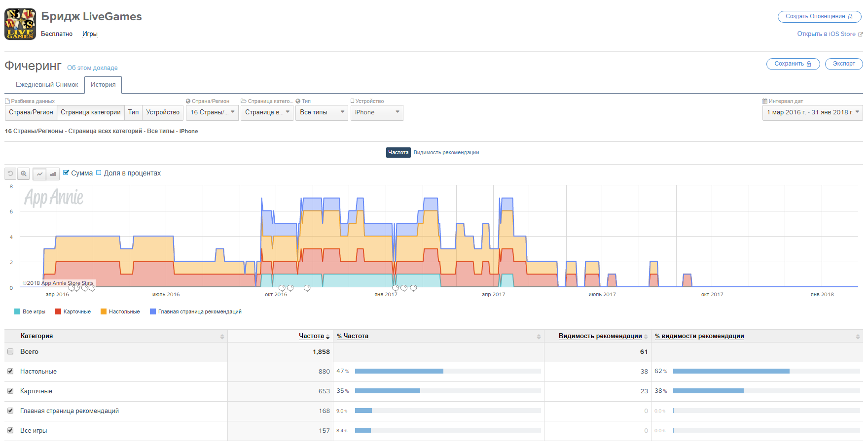Select Видимость рекомендации chart tab
Image resolution: width=868 pixels, height=447 pixels.
(446, 153)
